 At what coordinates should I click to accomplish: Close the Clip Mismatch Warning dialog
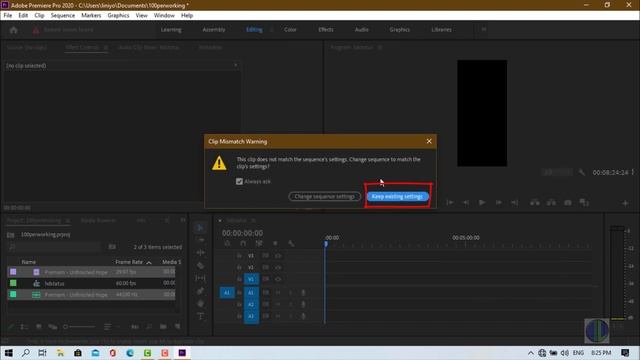pos(429,141)
